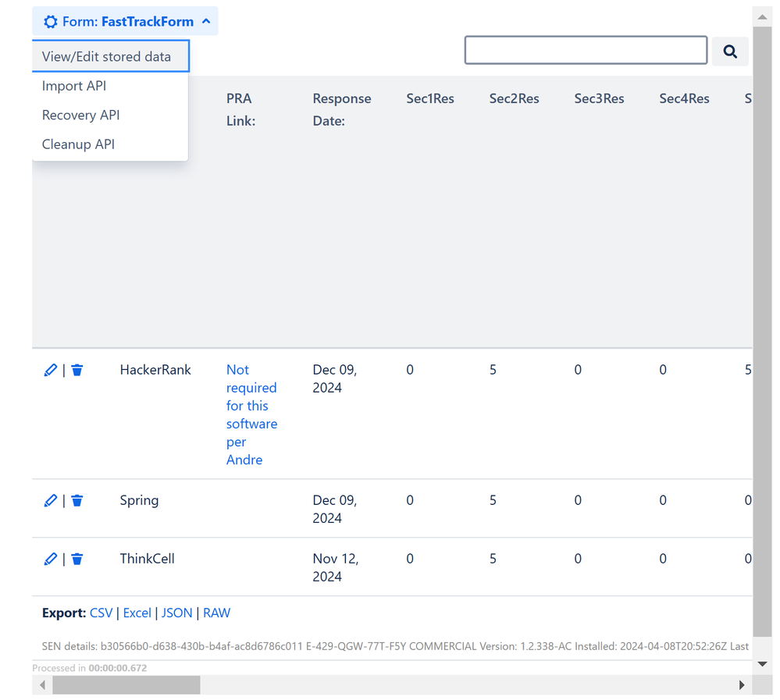
Task: Delete the HackerRank row with trash icon
Action: pyautogui.click(x=77, y=370)
